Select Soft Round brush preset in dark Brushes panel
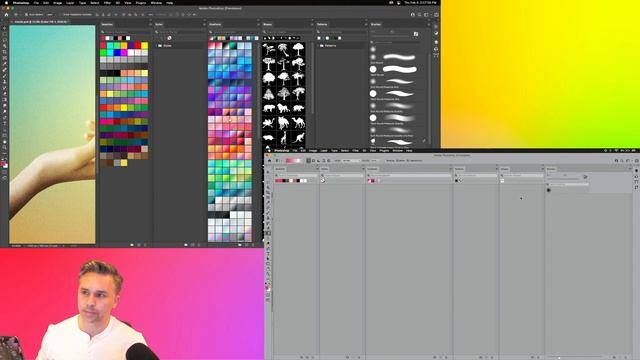This screenshot has width=640, height=360. pyautogui.click(x=394, y=57)
